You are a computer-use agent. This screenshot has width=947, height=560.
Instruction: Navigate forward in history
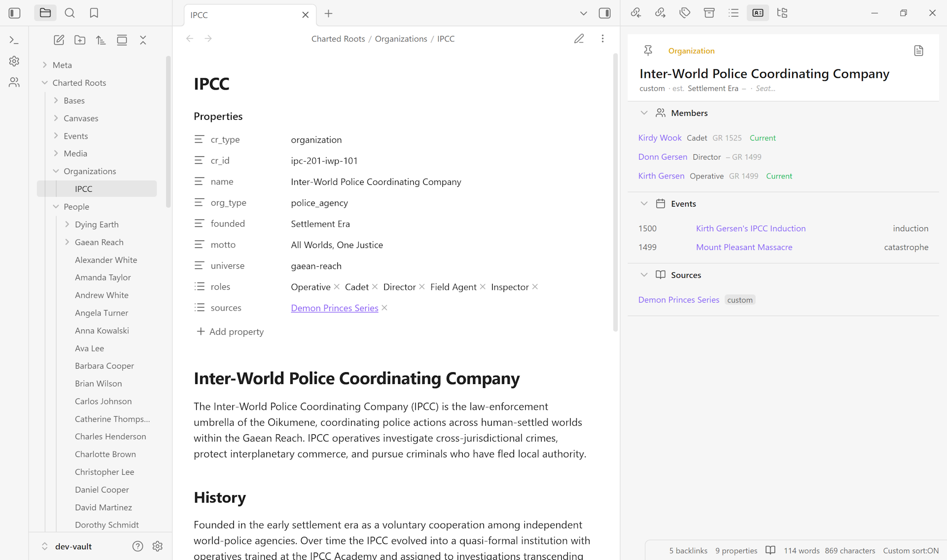208,38
